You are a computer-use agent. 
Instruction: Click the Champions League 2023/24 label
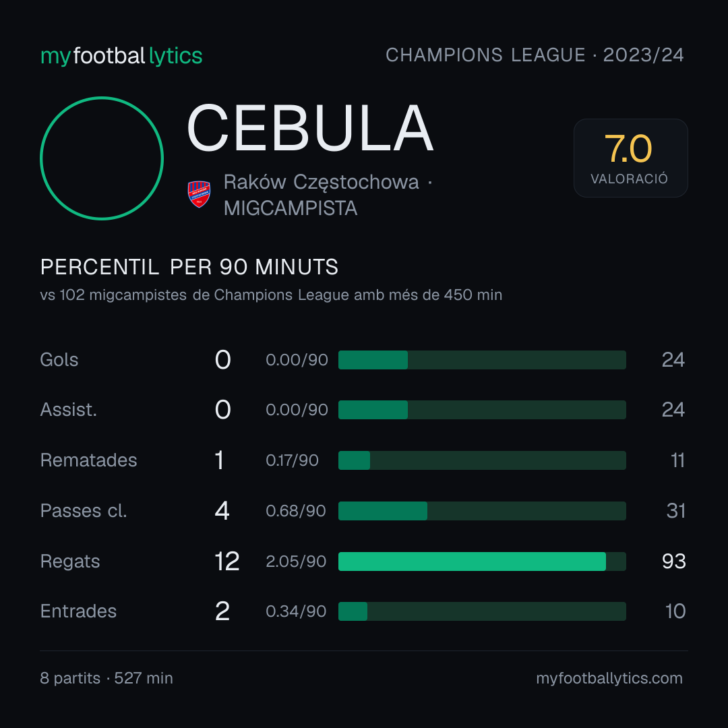pos(535,55)
